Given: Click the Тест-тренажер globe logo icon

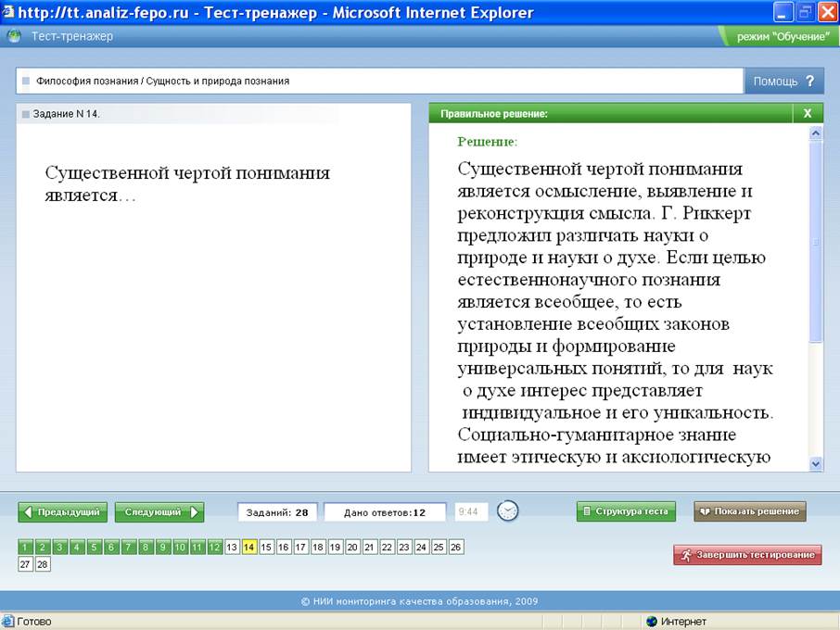Looking at the screenshot, I should click(x=15, y=36).
